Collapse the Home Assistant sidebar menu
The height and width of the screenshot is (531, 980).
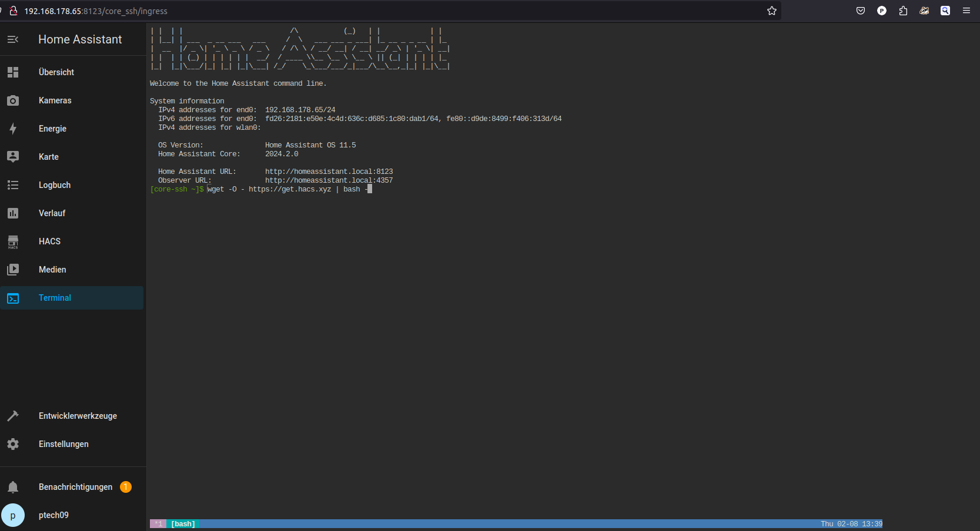[x=13, y=39]
